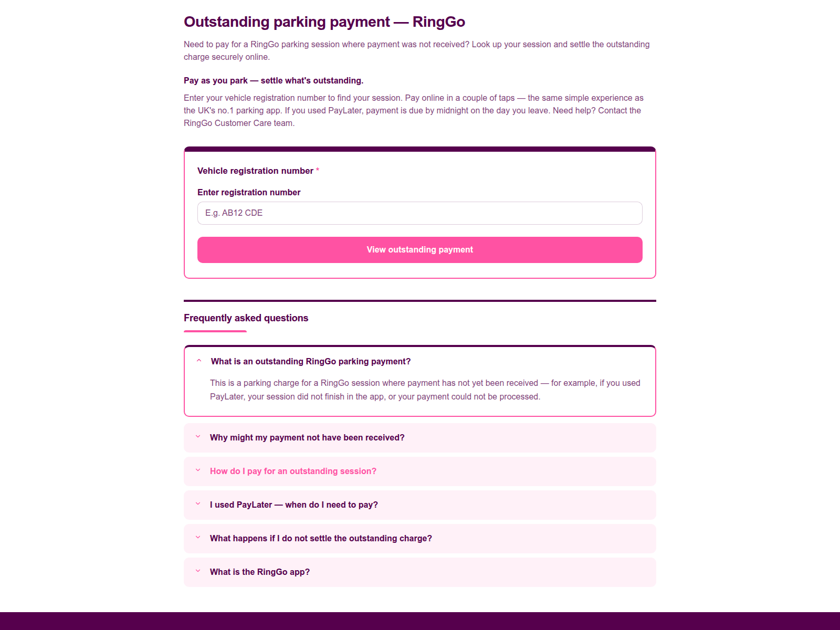Expand 'Why might my payment not have been received?'
Viewport: 840px width, 630px height.
(x=420, y=438)
